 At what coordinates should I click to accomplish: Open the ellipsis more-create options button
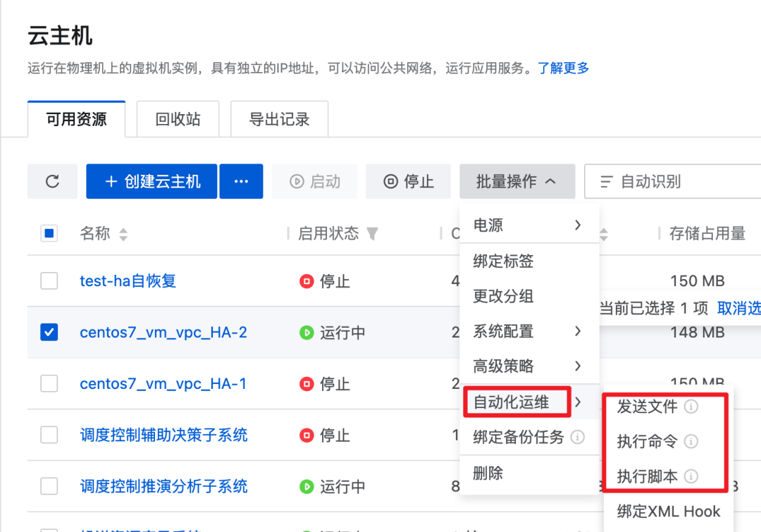(241, 182)
